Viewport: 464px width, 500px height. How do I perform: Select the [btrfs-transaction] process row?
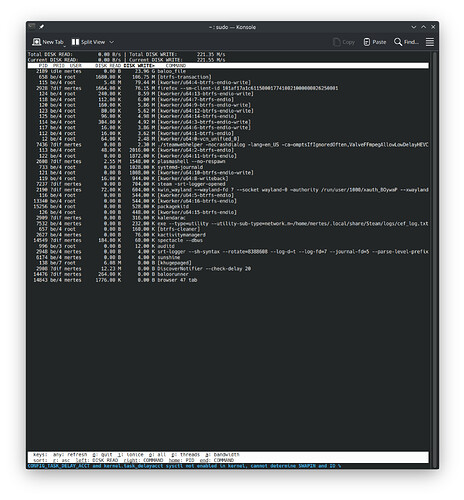click(x=228, y=77)
